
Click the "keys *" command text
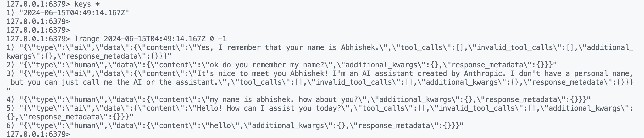coord(87,4)
